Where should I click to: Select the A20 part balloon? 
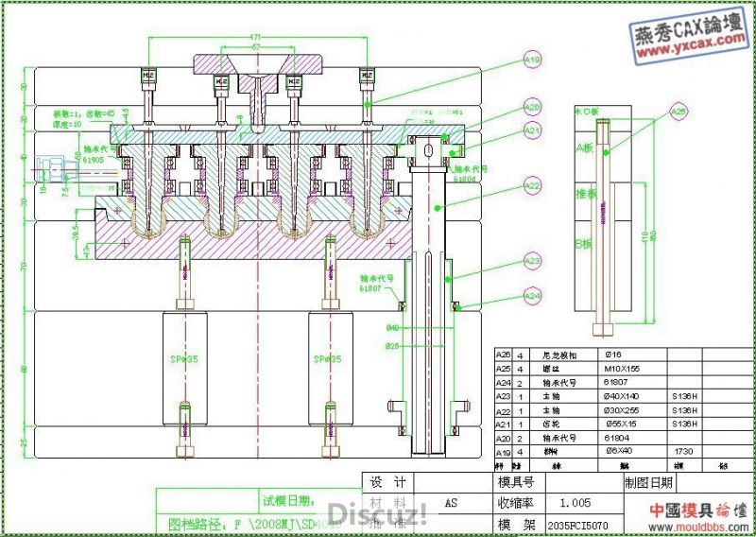(x=532, y=108)
